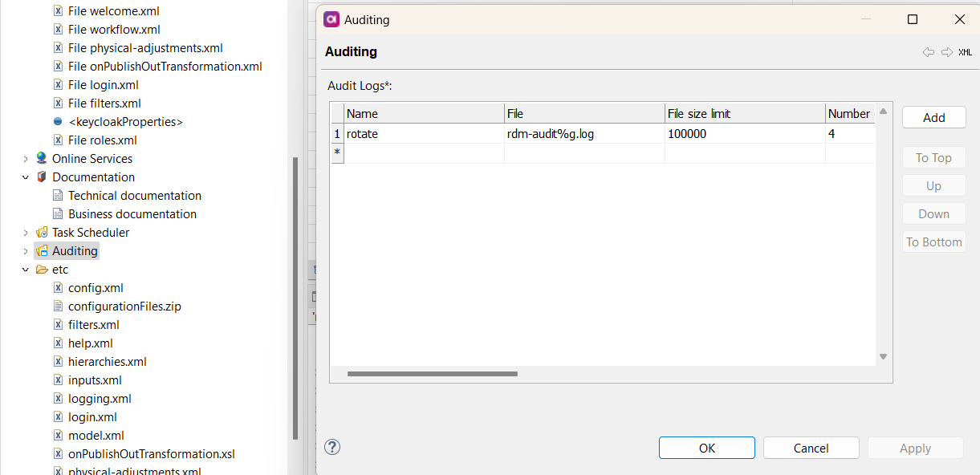Click table vertical scrollbar down arrow
This screenshot has height=475, width=980.
(883, 357)
